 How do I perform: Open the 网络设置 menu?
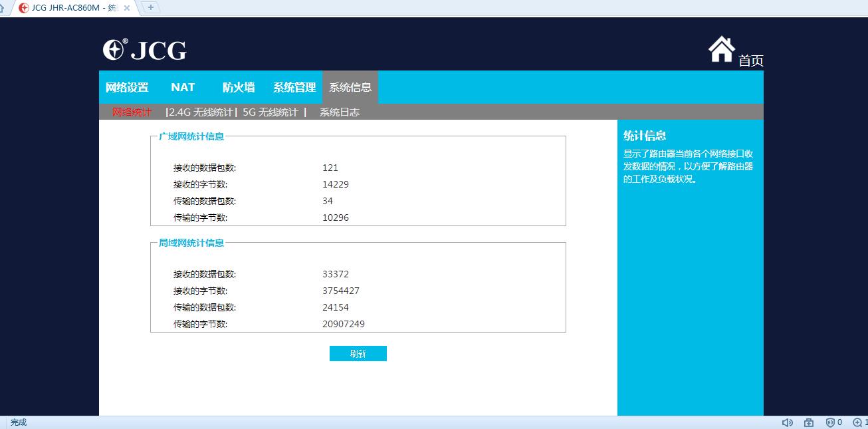127,87
